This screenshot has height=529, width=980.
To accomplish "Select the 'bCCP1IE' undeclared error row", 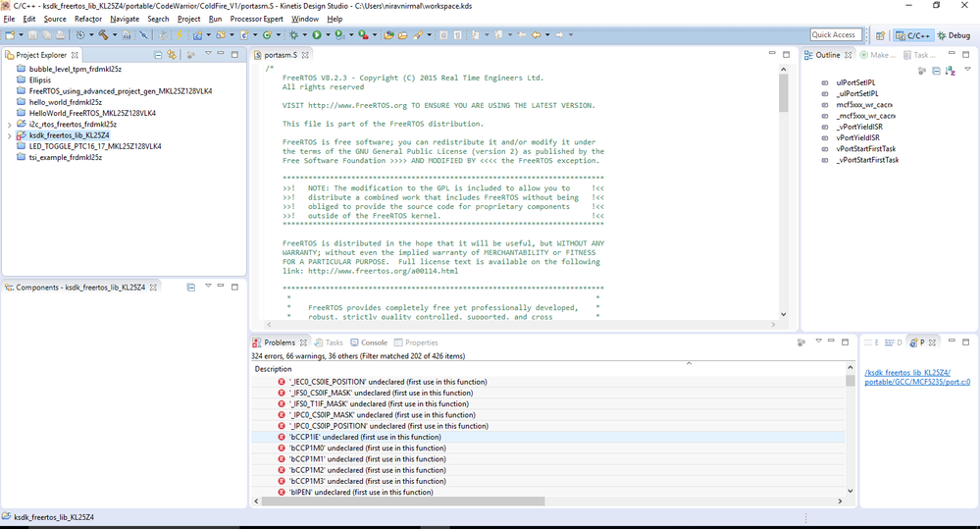I will click(547, 437).
